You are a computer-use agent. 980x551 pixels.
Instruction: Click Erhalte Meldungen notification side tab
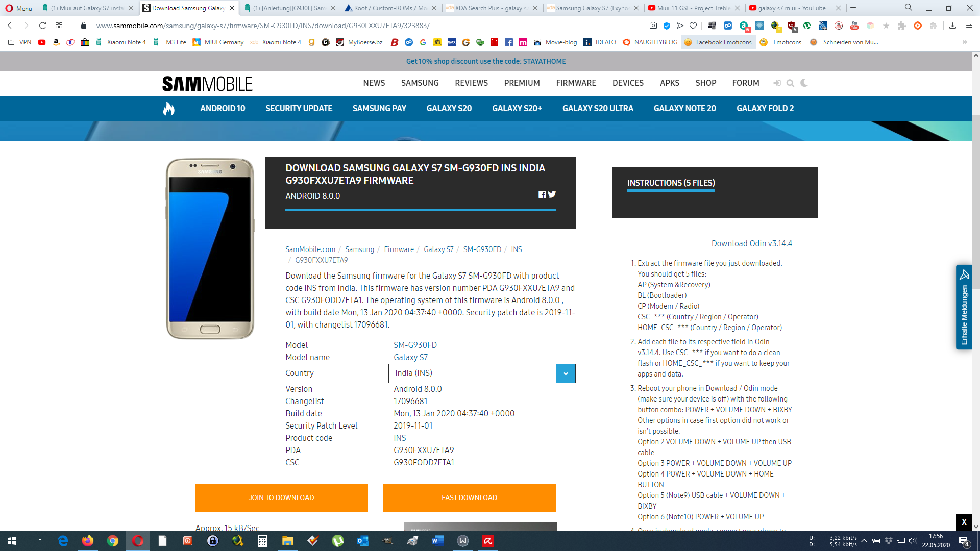pos(964,307)
